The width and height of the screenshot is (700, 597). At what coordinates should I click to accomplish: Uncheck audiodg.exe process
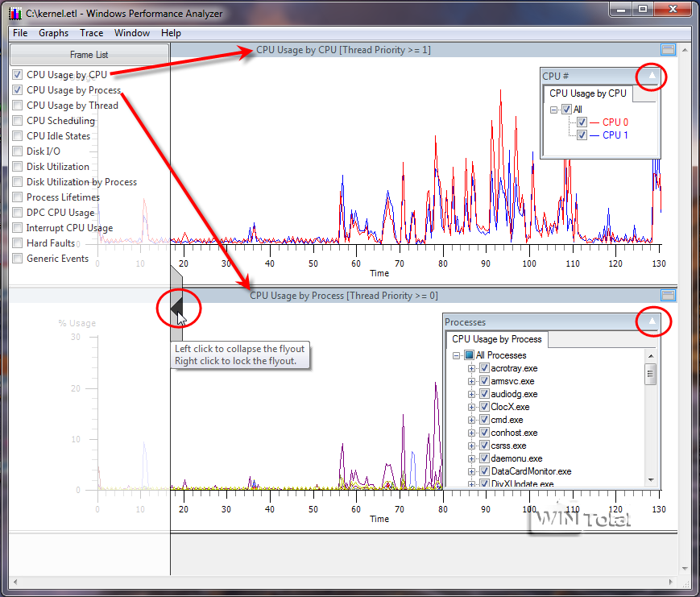484,394
